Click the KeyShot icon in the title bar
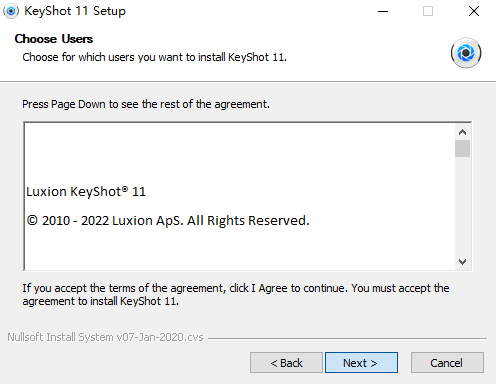 (11, 11)
